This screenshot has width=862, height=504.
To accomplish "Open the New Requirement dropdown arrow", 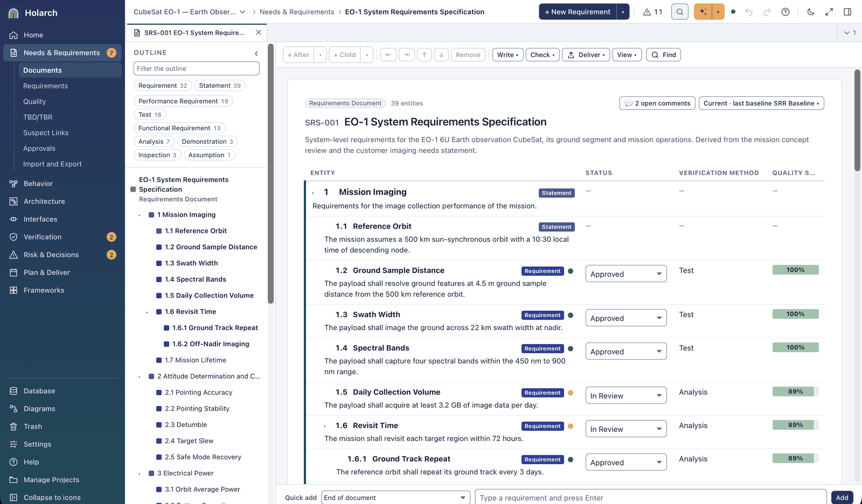I will [x=623, y=12].
